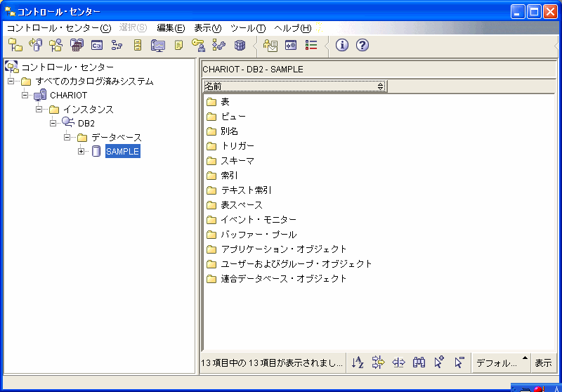The image size is (562, 392).
Task: Click the 13 項目中の 13 項目 status text
Action: coord(272,363)
